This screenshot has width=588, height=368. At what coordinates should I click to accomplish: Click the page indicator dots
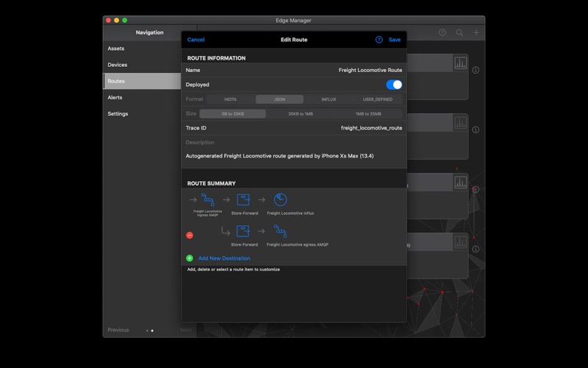150,330
